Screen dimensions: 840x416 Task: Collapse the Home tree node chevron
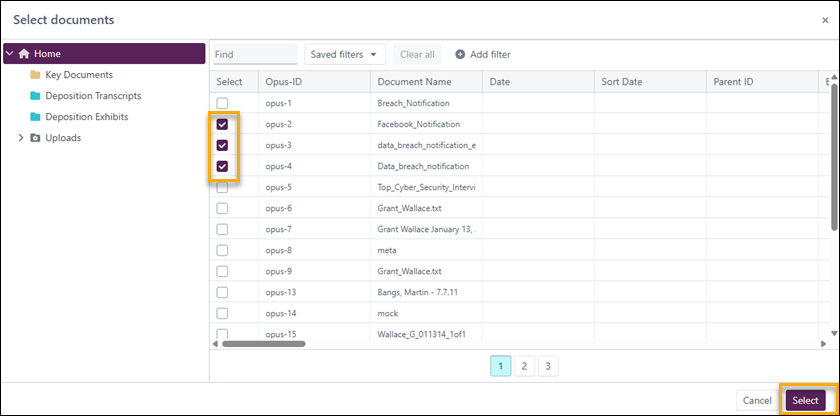pyautogui.click(x=10, y=54)
